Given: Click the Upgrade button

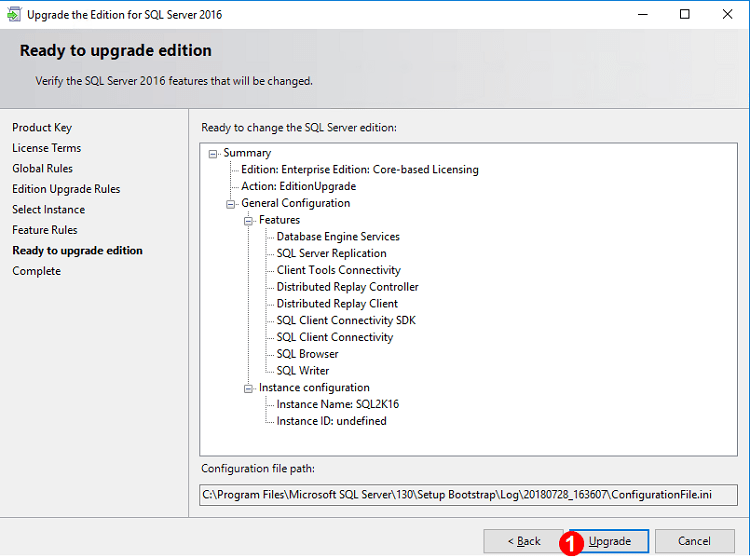Looking at the screenshot, I should [x=609, y=541].
